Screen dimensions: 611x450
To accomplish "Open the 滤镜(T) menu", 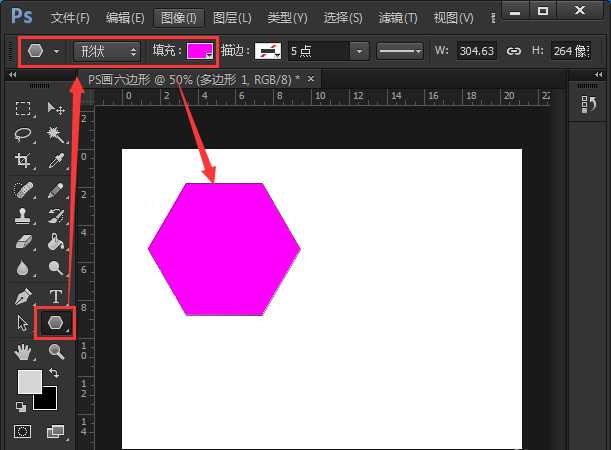I will click(x=397, y=18).
